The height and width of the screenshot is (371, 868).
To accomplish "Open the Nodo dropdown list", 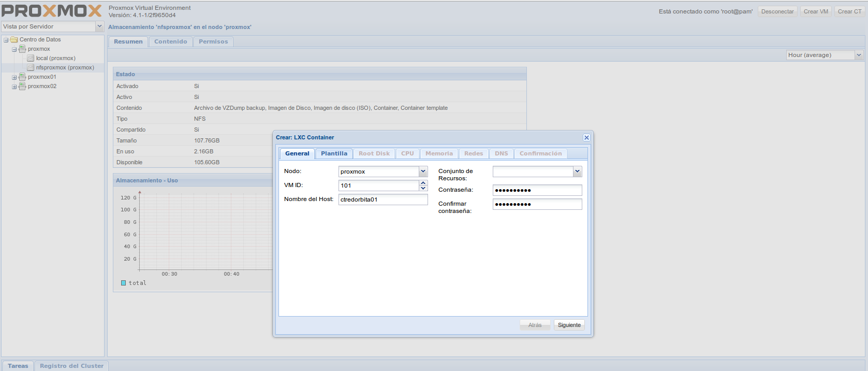I will 423,172.
